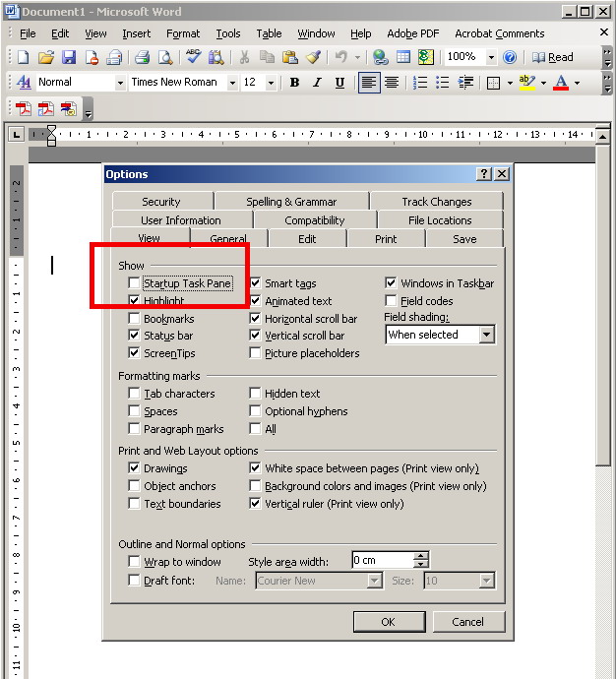Open the Format menu
The image size is (616, 679).
point(183,33)
